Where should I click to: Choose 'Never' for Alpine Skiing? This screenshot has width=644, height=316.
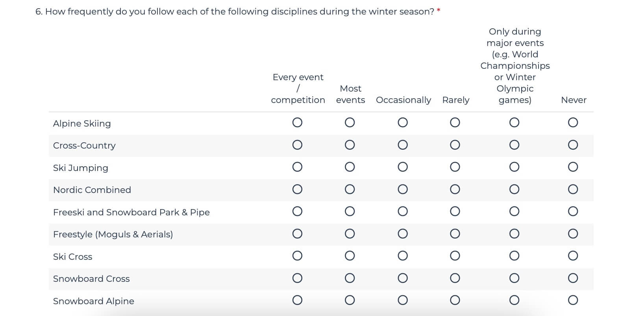pyautogui.click(x=573, y=123)
